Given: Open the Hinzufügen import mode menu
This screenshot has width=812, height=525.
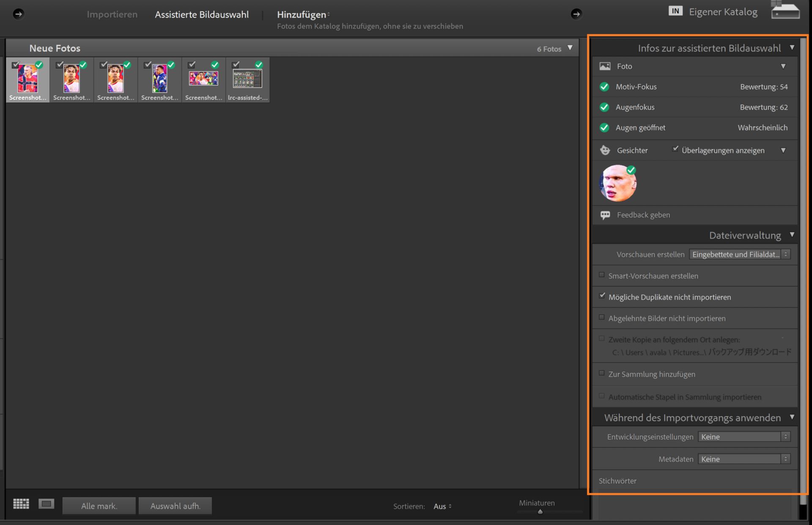Looking at the screenshot, I should coord(303,14).
